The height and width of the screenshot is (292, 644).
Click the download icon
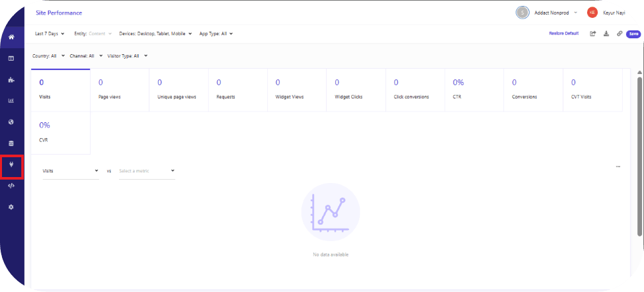click(x=606, y=34)
